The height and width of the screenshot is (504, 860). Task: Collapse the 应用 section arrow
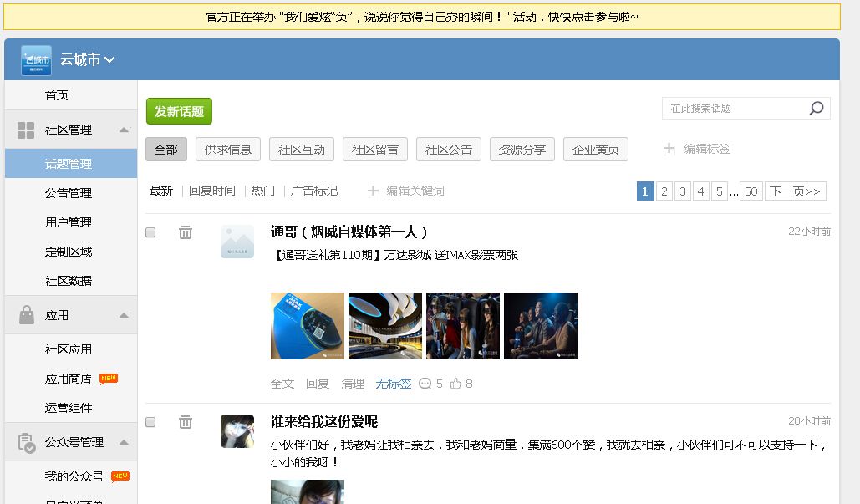point(124,315)
